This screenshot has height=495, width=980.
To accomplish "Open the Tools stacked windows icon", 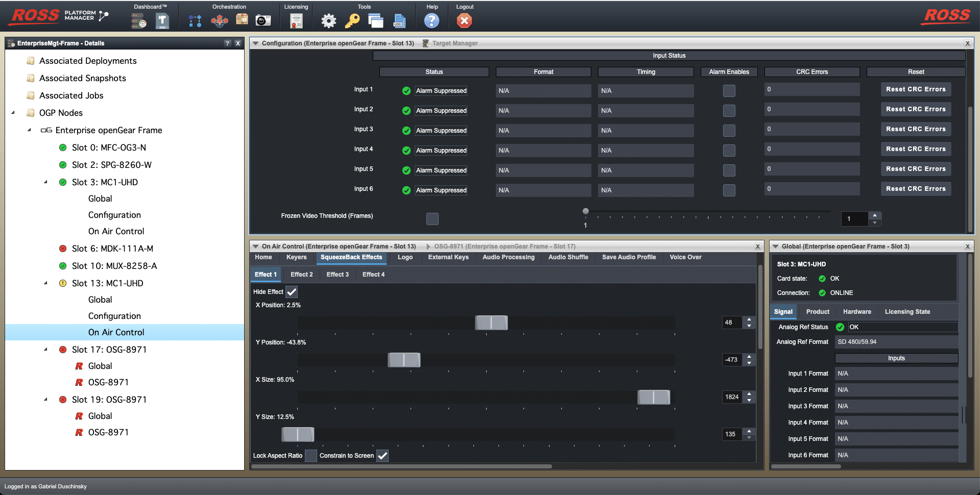I will [376, 20].
